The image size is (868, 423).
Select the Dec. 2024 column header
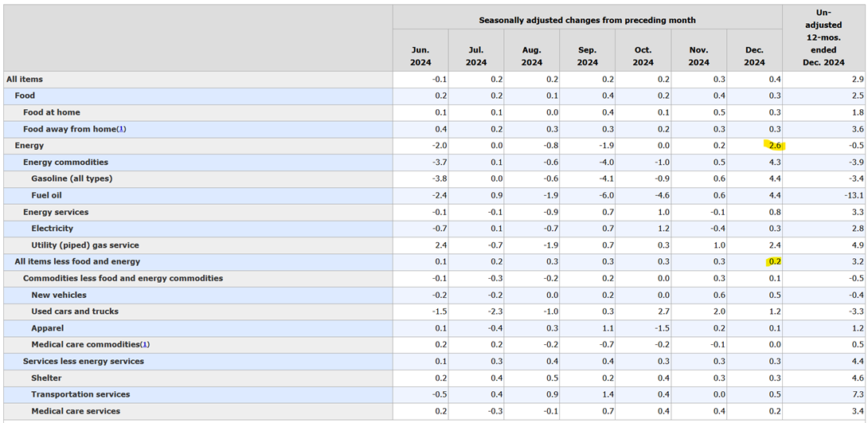754,56
